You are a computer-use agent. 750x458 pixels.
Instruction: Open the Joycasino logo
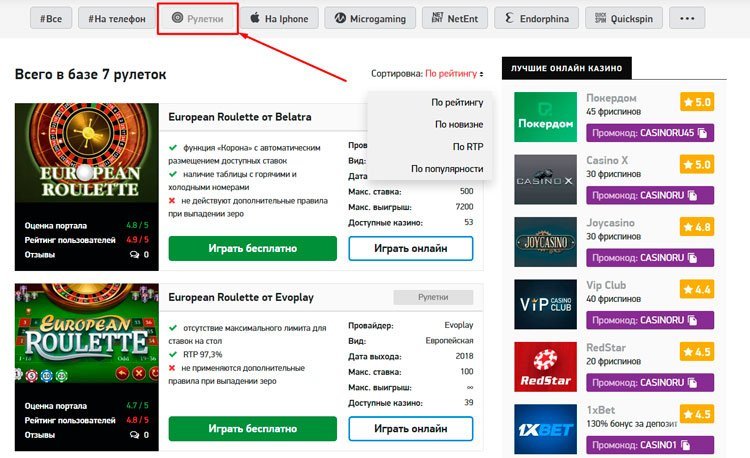[545, 242]
